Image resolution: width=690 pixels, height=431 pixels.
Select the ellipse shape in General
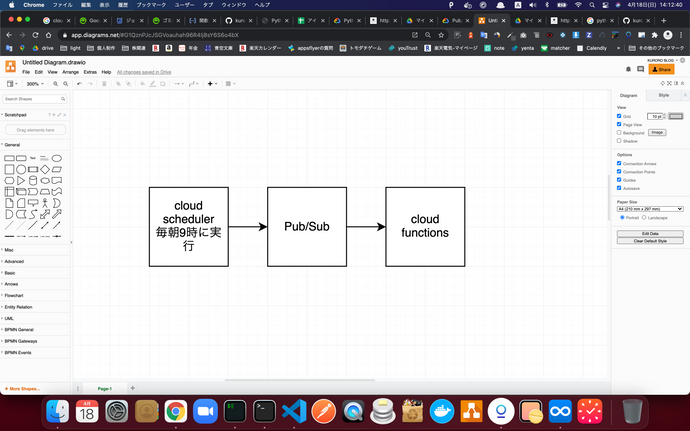click(57, 158)
